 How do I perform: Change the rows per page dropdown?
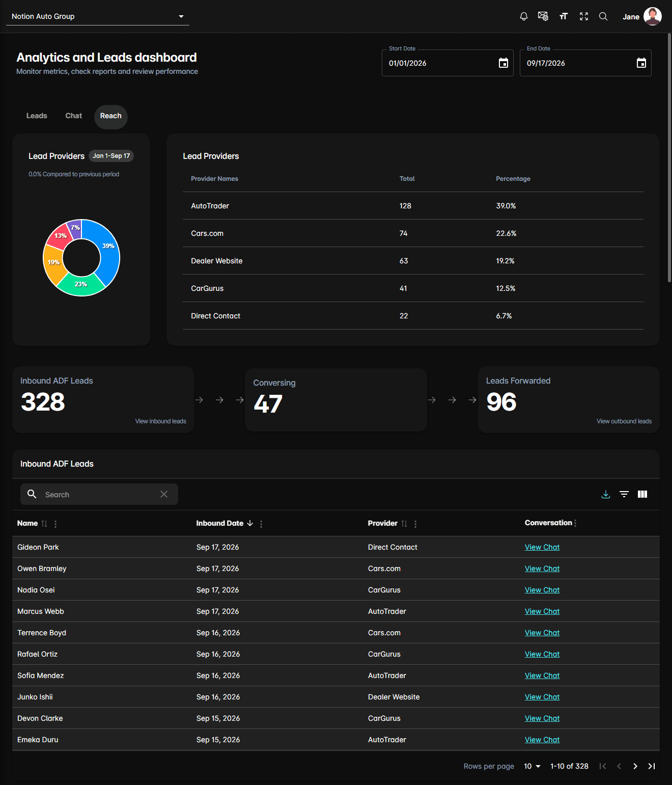click(x=532, y=766)
